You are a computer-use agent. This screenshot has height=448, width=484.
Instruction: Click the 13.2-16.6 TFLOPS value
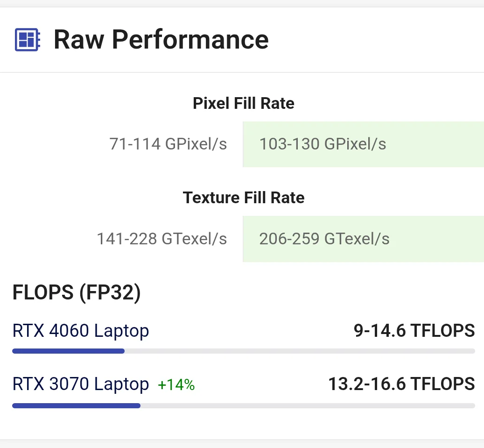point(401,384)
